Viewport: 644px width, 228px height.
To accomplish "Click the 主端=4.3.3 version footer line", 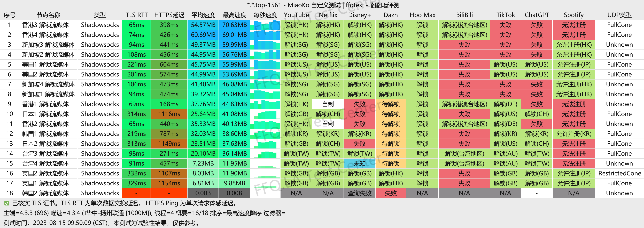I will (144, 213).
